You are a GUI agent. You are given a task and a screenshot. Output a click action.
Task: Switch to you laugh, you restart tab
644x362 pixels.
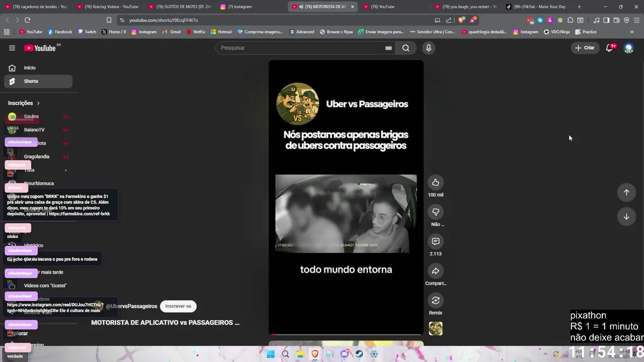pos(465,7)
